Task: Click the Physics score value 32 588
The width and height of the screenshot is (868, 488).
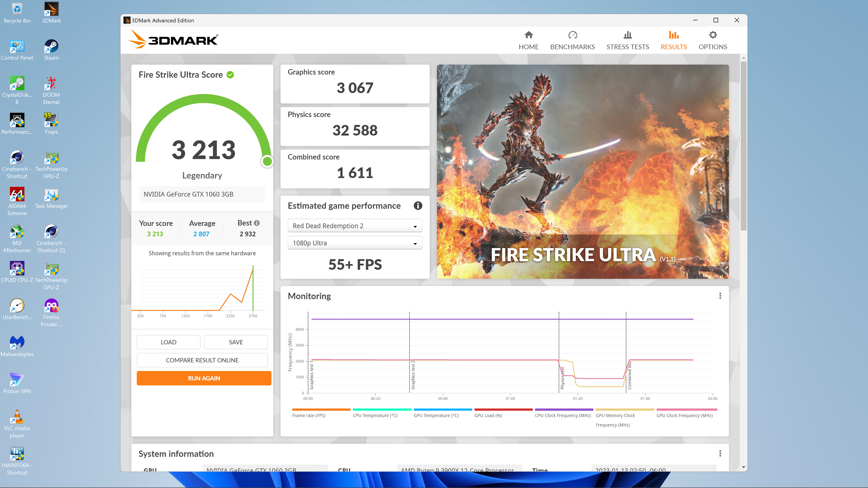Action: (355, 130)
